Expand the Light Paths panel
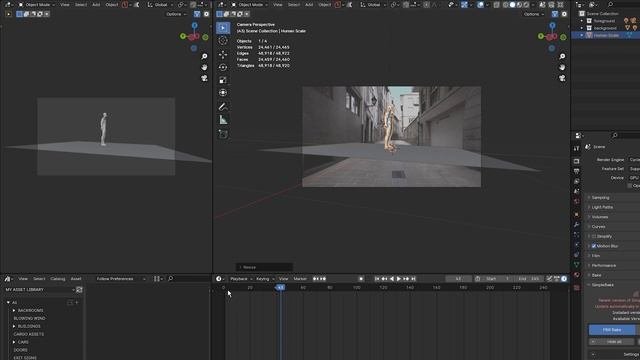This screenshot has width=640, height=360. (x=602, y=207)
